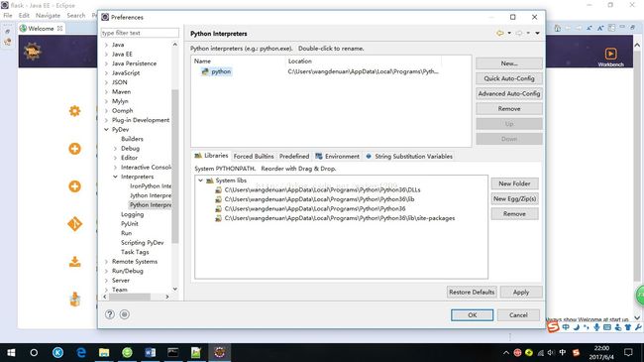The width and height of the screenshot is (644, 362).
Task: Collapse the Interpreters tree node
Action: pyautogui.click(x=115, y=177)
